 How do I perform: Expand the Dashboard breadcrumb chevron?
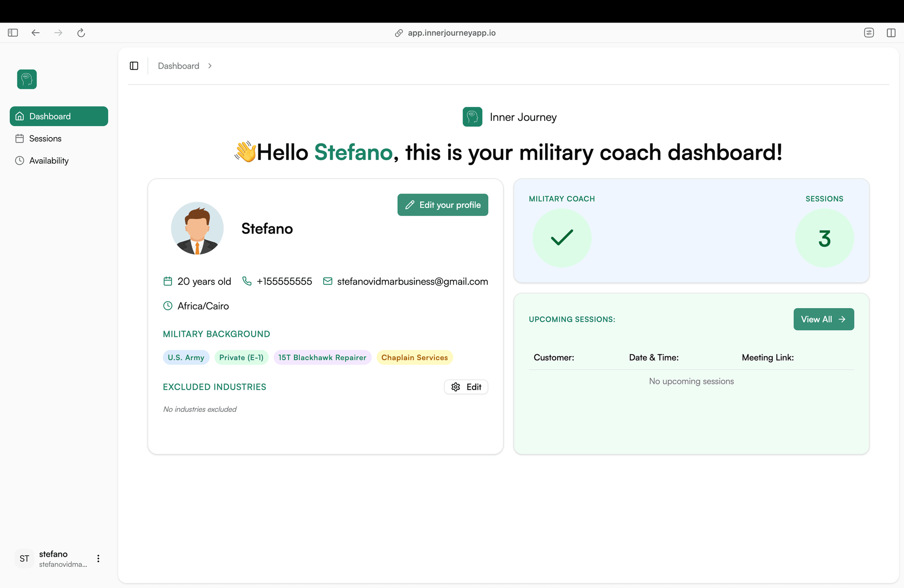[210, 66]
